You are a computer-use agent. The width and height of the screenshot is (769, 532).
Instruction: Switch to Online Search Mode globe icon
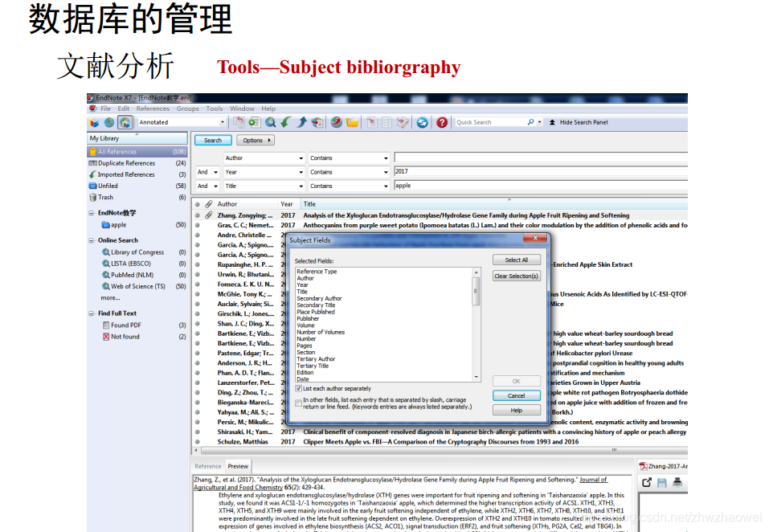pos(108,123)
